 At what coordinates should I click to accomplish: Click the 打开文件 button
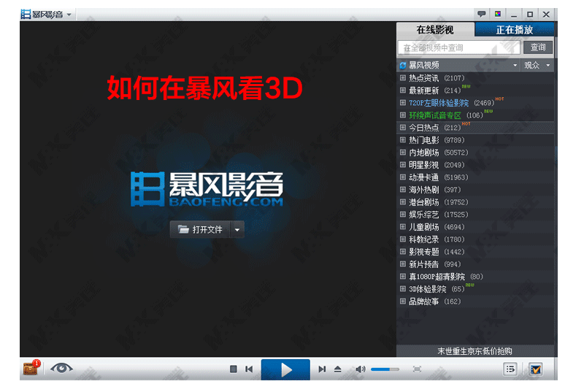tap(200, 229)
